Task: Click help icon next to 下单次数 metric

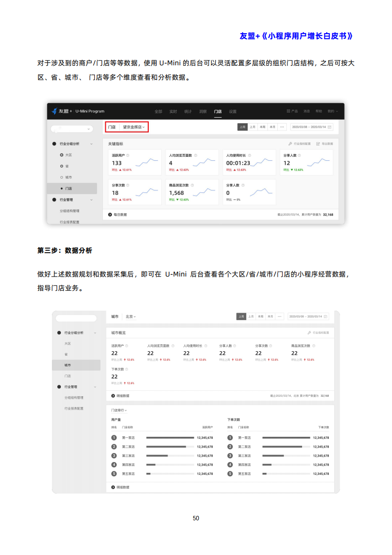Action: (127, 369)
